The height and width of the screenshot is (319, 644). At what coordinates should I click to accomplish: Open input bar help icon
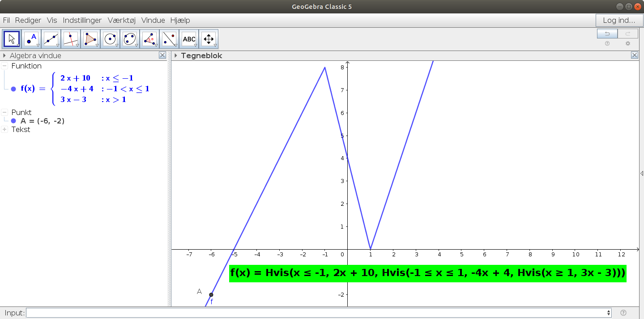pyautogui.click(x=623, y=313)
